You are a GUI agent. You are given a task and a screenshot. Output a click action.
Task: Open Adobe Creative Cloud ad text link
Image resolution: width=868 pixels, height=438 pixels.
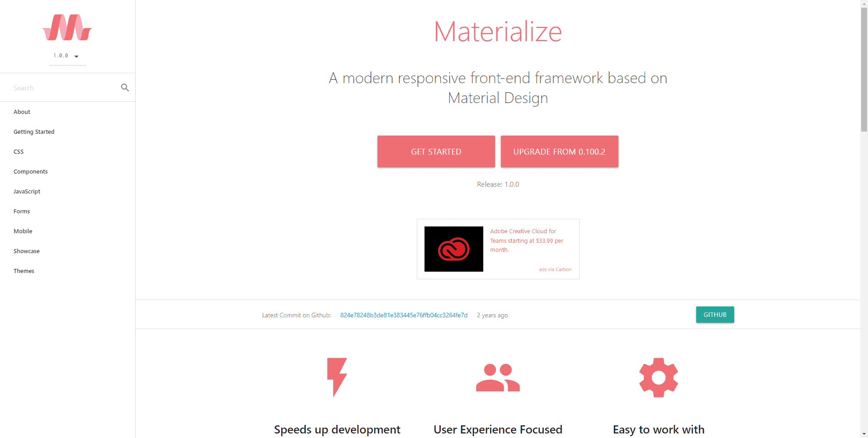pos(527,240)
